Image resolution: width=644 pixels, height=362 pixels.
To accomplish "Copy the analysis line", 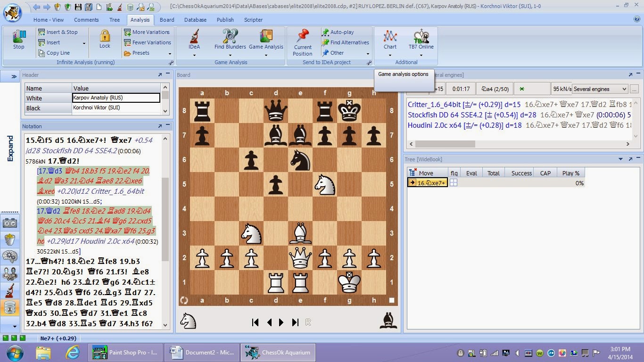I will (x=54, y=53).
